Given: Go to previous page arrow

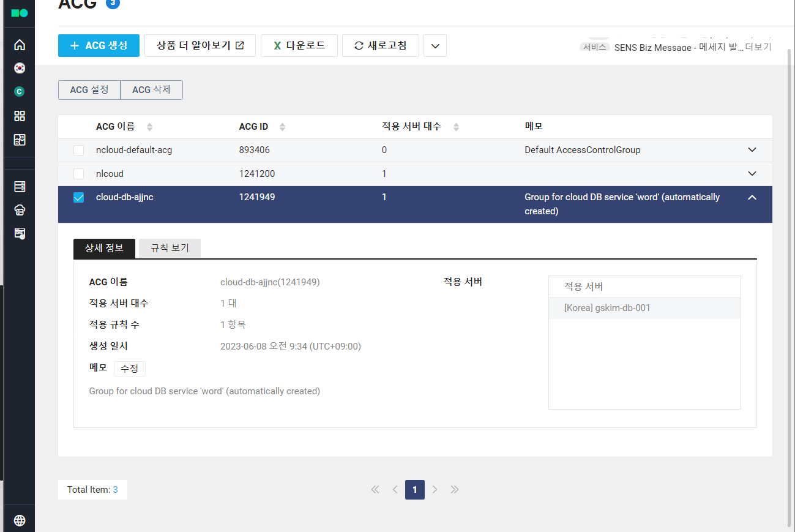Looking at the screenshot, I should pos(395,489).
